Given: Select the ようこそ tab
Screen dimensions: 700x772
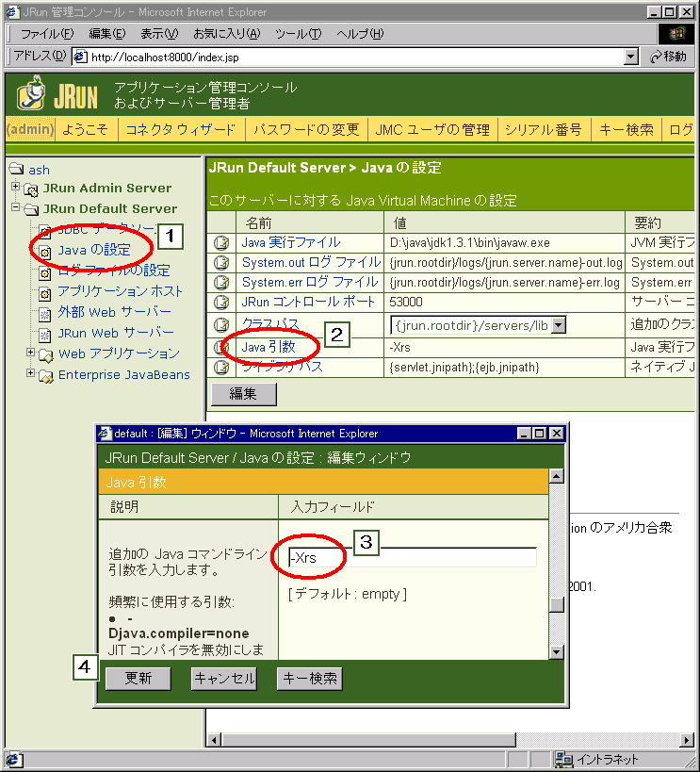Looking at the screenshot, I should point(86,129).
